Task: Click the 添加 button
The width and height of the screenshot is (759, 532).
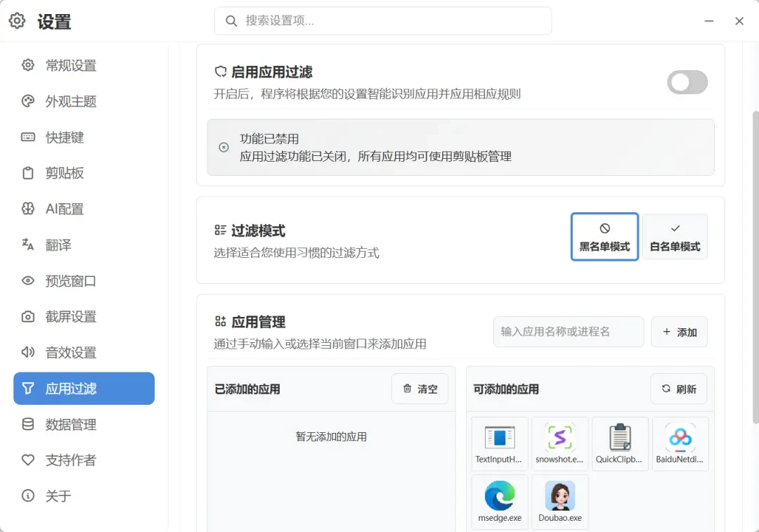Action: (679, 332)
